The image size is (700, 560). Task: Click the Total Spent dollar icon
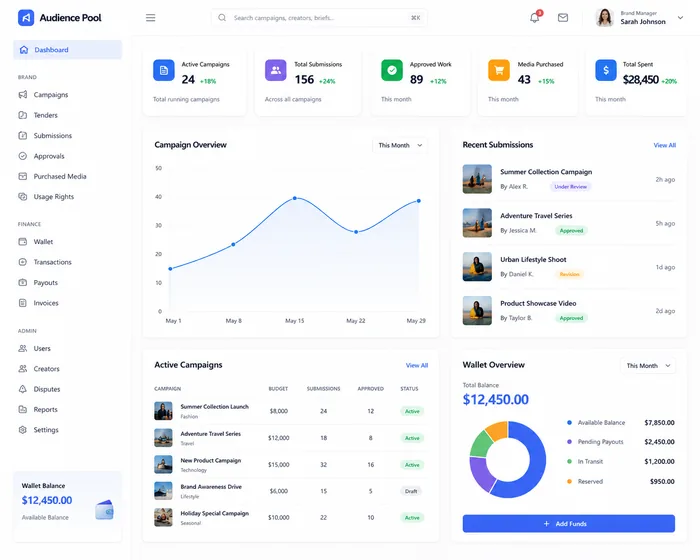[606, 70]
